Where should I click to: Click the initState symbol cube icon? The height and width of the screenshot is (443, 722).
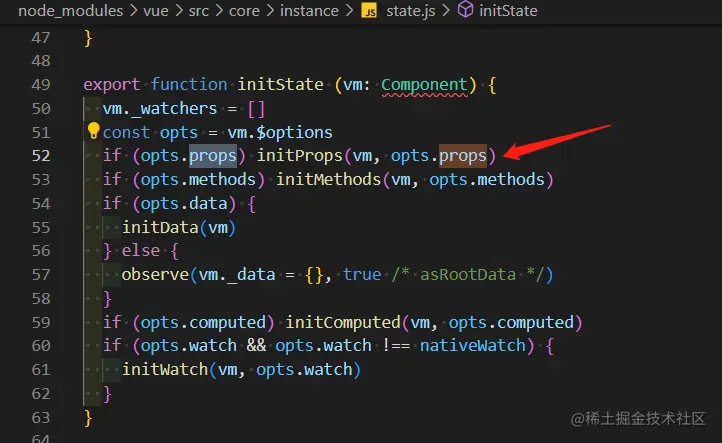click(x=465, y=9)
